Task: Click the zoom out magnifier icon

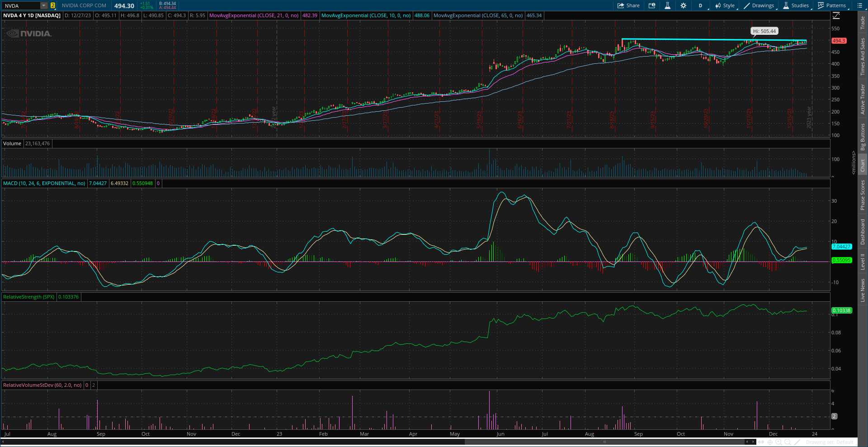Action: pos(788,442)
